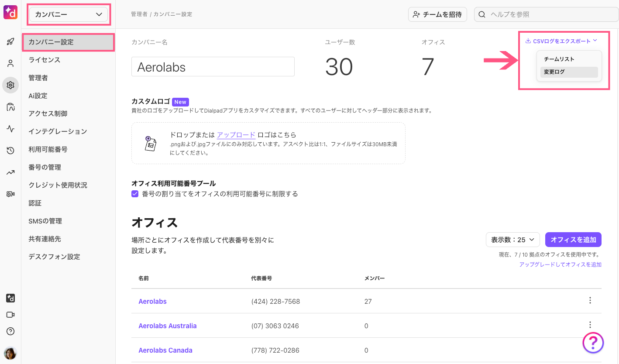
Task: Click the Dialpad logo in the rail
Action: point(10,12)
